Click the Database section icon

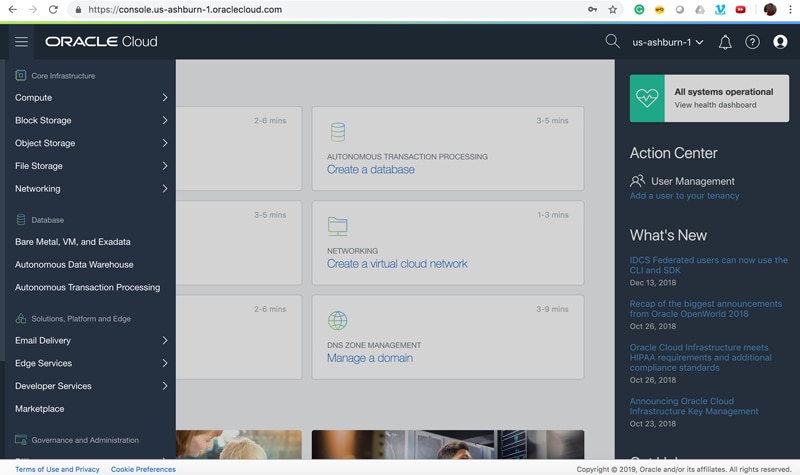(x=20, y=220)
